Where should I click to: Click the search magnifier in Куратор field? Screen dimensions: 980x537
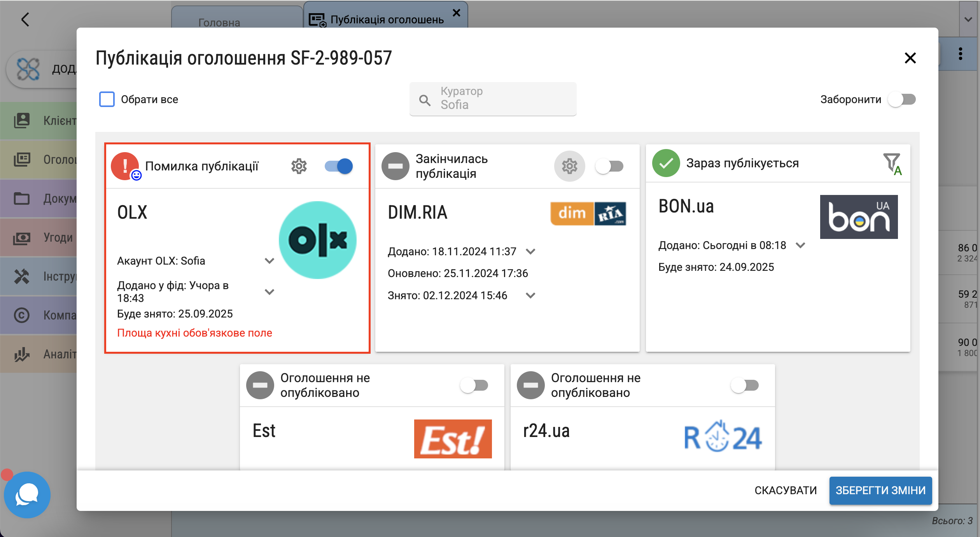tap(425, 100)
